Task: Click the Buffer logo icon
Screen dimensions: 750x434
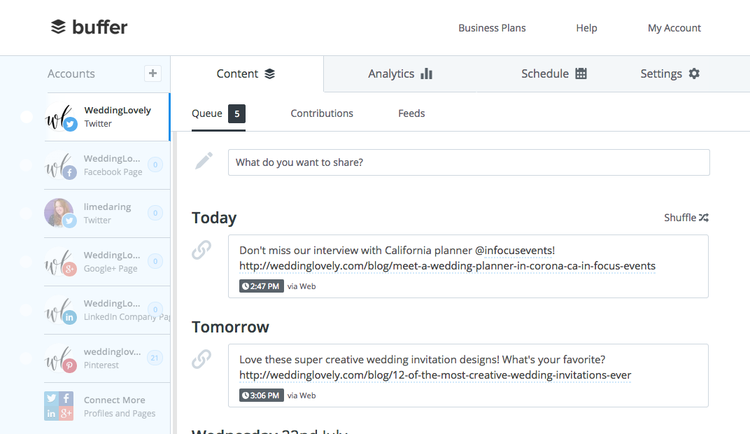Action: point(58,27)
